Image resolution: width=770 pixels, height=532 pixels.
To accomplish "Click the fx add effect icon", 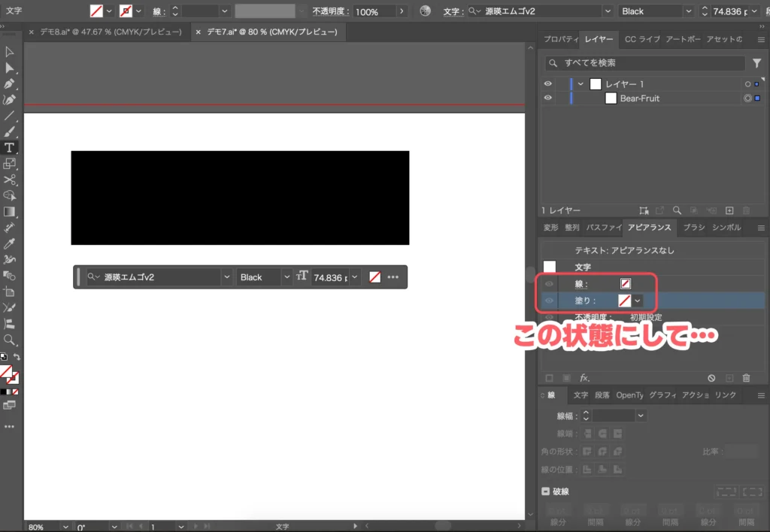I will (584, 378).
